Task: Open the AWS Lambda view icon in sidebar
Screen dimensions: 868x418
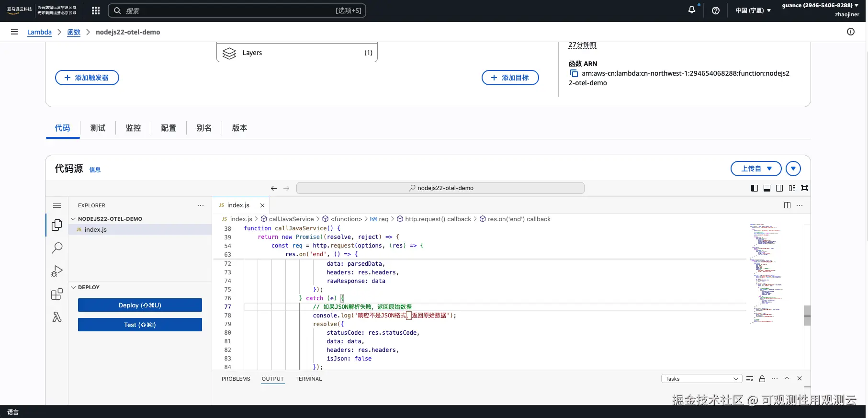Action: coord(57,317)
